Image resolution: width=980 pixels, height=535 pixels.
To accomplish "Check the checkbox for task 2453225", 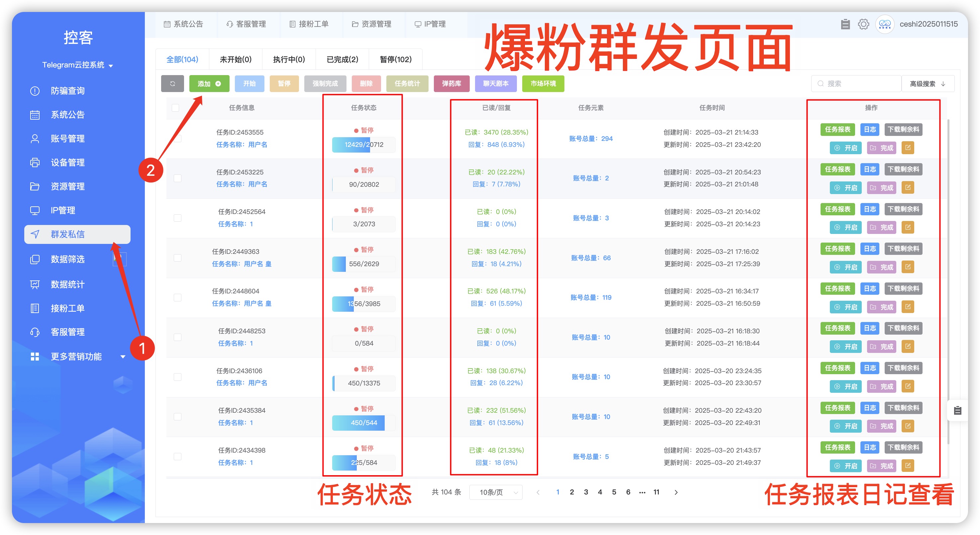I will (x=177, y=178).
